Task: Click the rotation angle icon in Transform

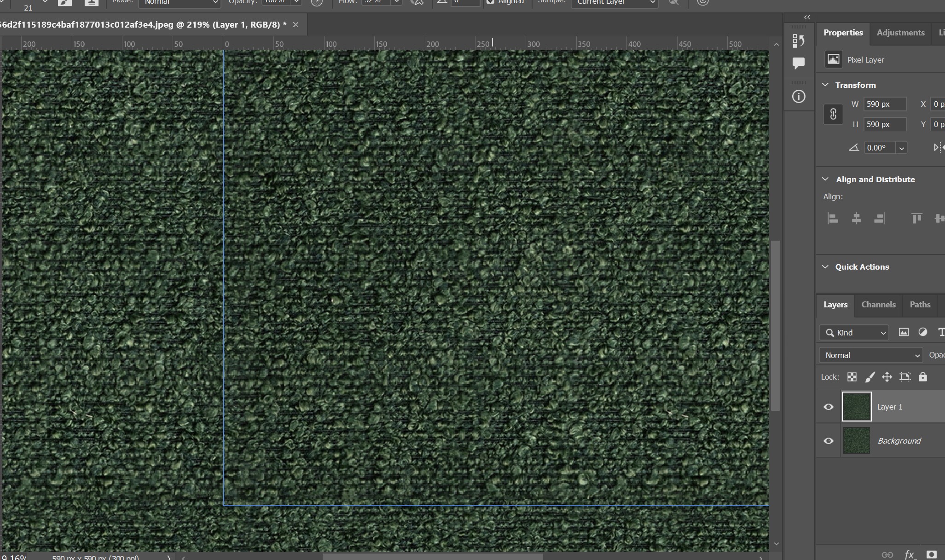Action: pyautogui.click(x=854, y=148)
